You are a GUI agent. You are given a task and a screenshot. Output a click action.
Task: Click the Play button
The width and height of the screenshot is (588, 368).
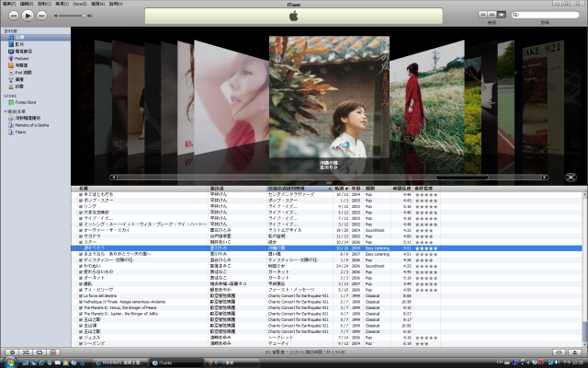(x=28, y=16)
